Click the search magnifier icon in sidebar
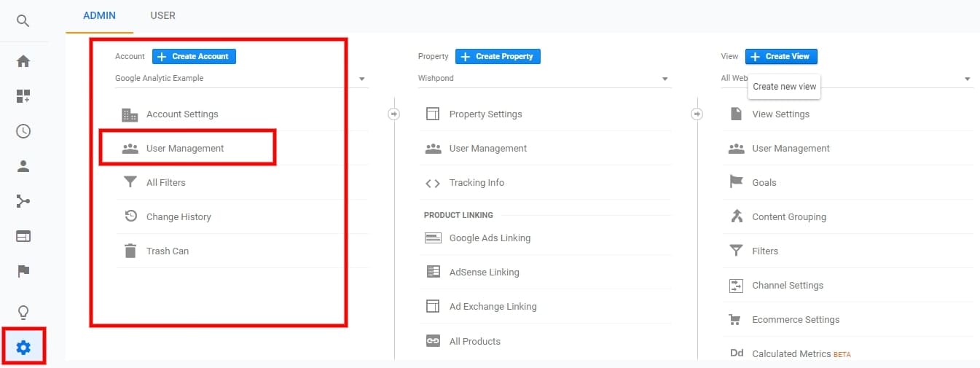The height and width of the screenshot is (368, 980). (x=23, y=21)
